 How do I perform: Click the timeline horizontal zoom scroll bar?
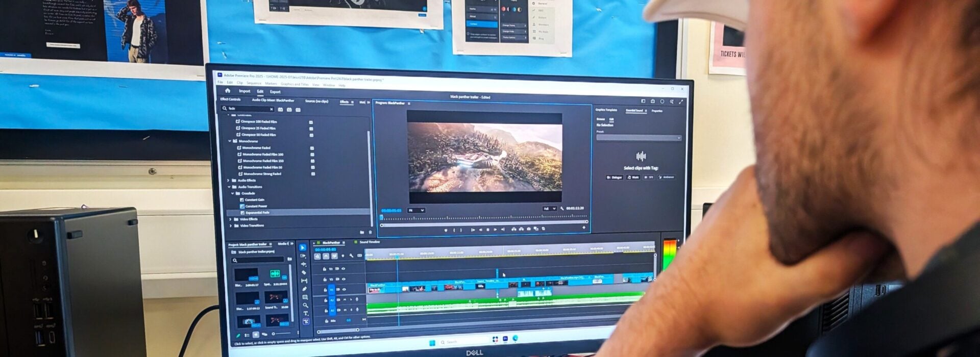click(x=337, y=331)
